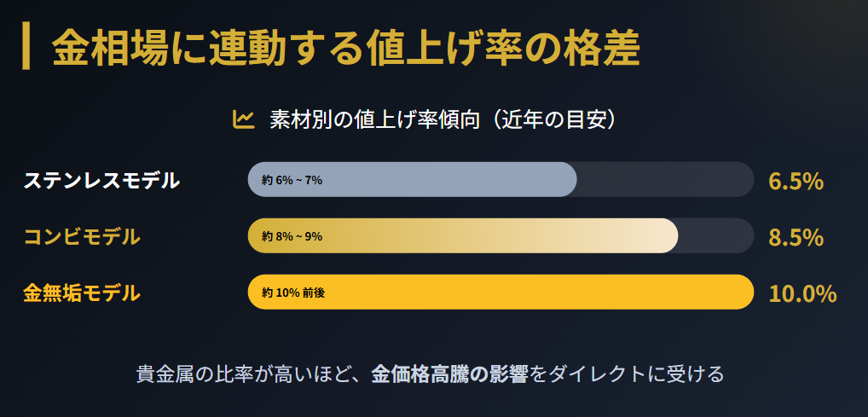Viewport: 868px width, 417px height.
Task: Click the dark unfilled end of the combi bar
Action: [x=716, y=236]
